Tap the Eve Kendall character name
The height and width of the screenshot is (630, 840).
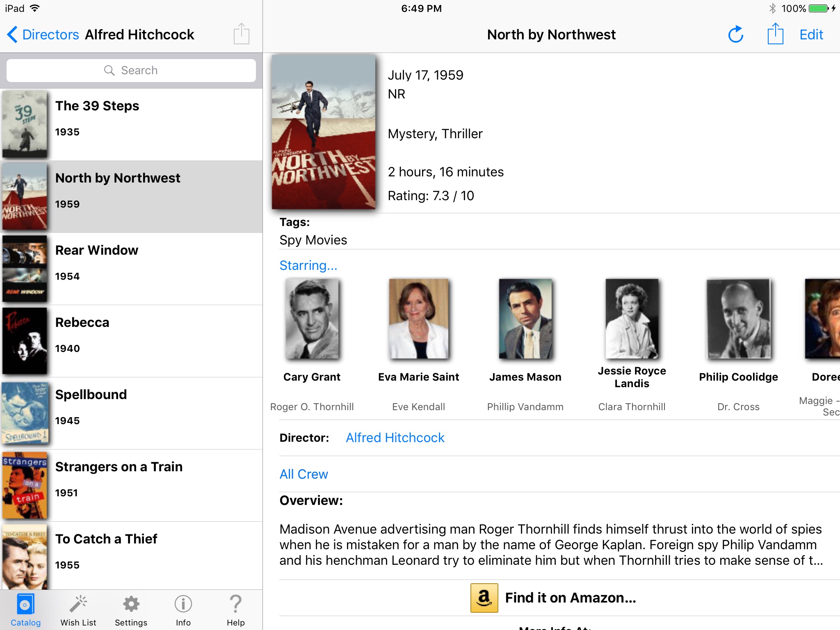tap(419, 407)
